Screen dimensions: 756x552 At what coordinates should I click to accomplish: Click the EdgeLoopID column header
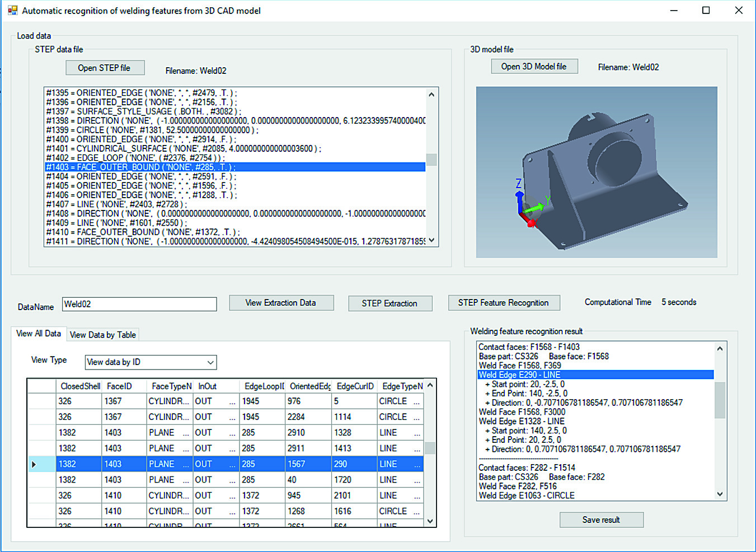click(263, 386)
